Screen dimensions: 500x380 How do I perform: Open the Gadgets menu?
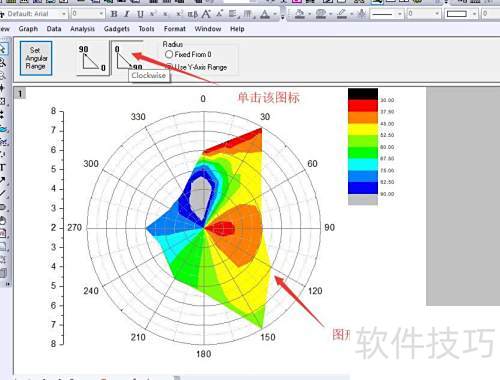(117, 29)
